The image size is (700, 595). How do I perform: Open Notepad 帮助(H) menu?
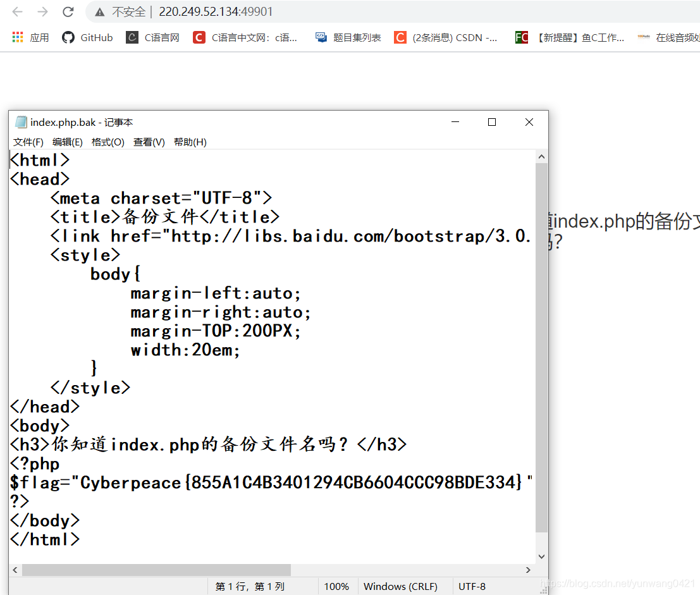point(190,142)
